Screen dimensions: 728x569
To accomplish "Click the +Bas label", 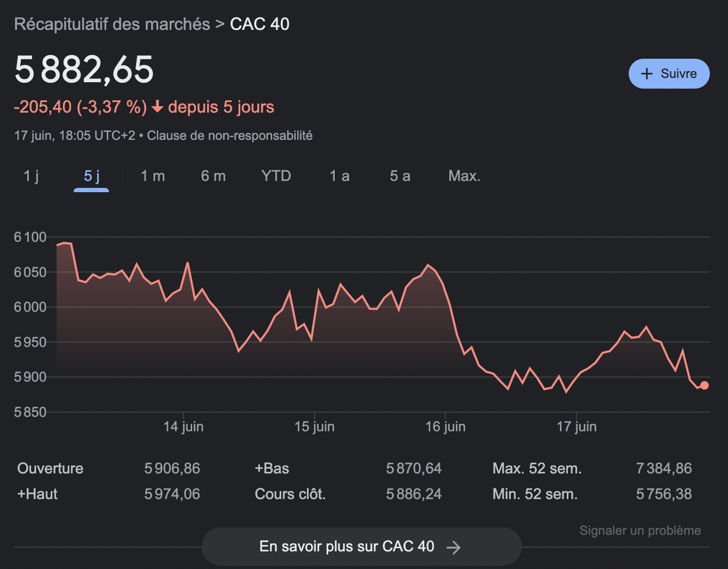I will (x=272, y=469).
